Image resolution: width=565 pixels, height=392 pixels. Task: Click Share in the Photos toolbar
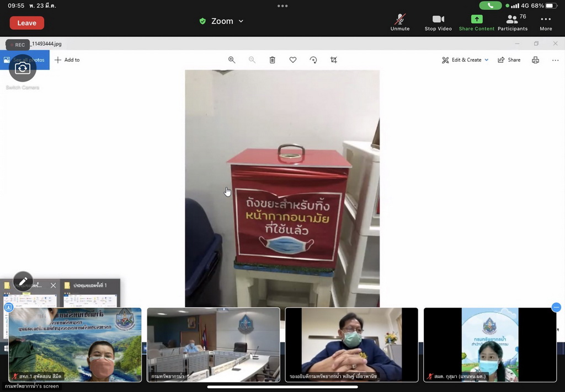point(509,60)
